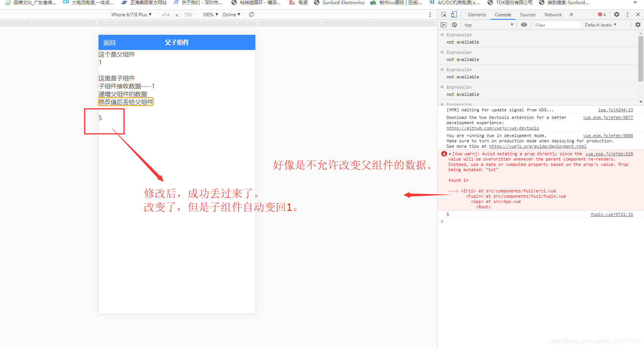The image size is (644, 348).
Task: Create live expression with eye icon
Action: [x=524, y=25]
